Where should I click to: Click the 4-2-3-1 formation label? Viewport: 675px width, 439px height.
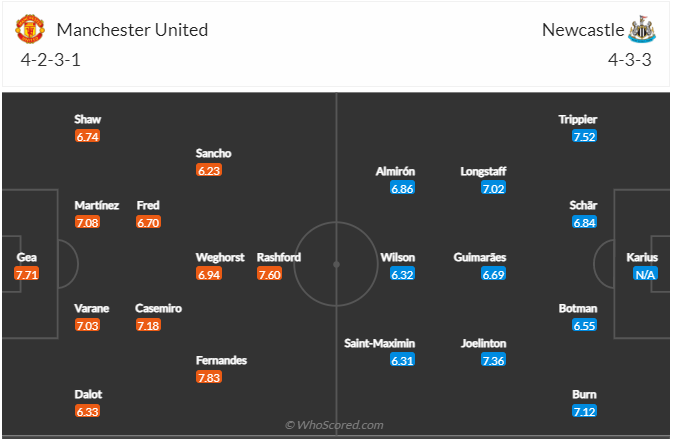(49, 60)
